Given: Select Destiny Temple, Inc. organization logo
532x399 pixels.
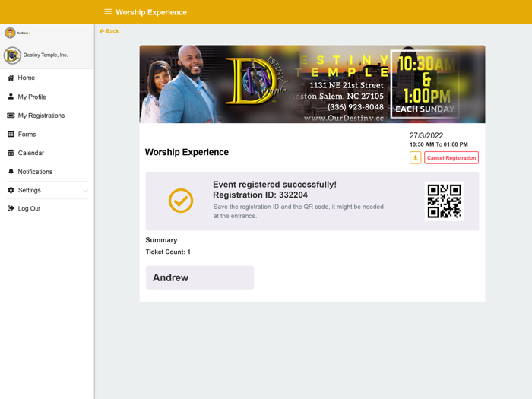Looking at the screenshot, I should point(12,55).
